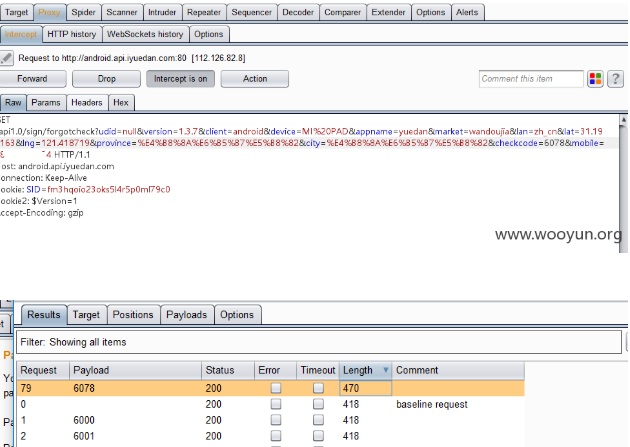Click the request editor vertical scrollbar
Screen dimensions: 630x447
623,184
